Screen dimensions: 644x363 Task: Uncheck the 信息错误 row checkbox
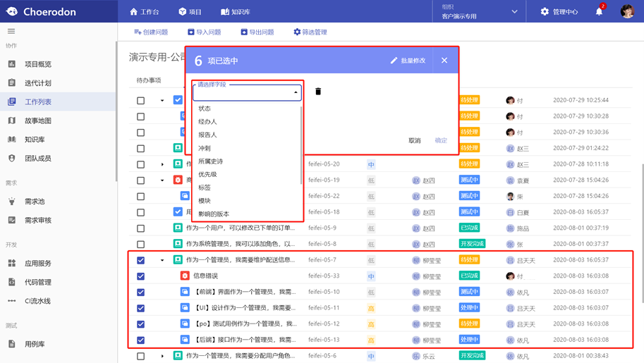click(x=141, y=276)
